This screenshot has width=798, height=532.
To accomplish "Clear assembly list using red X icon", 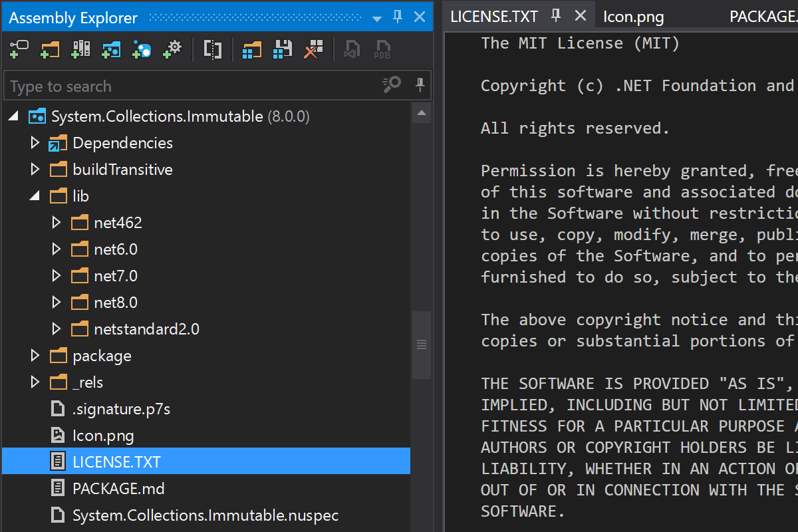I will coord(313,49).
